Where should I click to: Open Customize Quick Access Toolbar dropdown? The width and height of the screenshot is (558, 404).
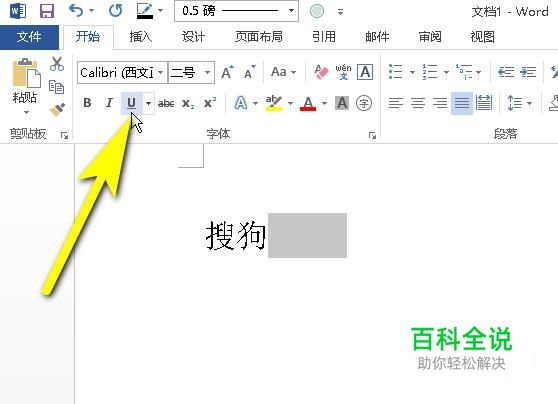click(x=341, y=12)
